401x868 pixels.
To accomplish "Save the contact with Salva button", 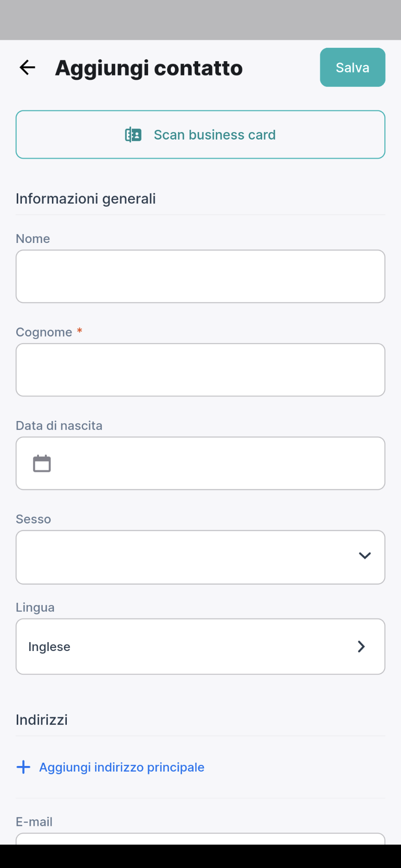I will [353, 67].
